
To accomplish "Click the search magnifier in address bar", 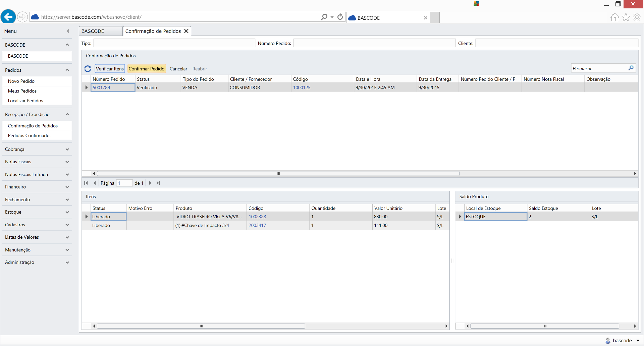I will [324, 17].
